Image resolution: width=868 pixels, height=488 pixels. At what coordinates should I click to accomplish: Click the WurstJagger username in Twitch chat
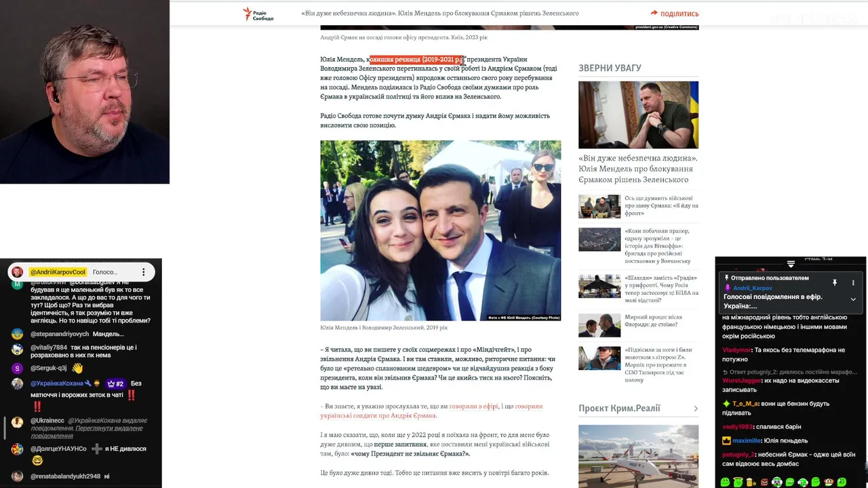(741, 381)
